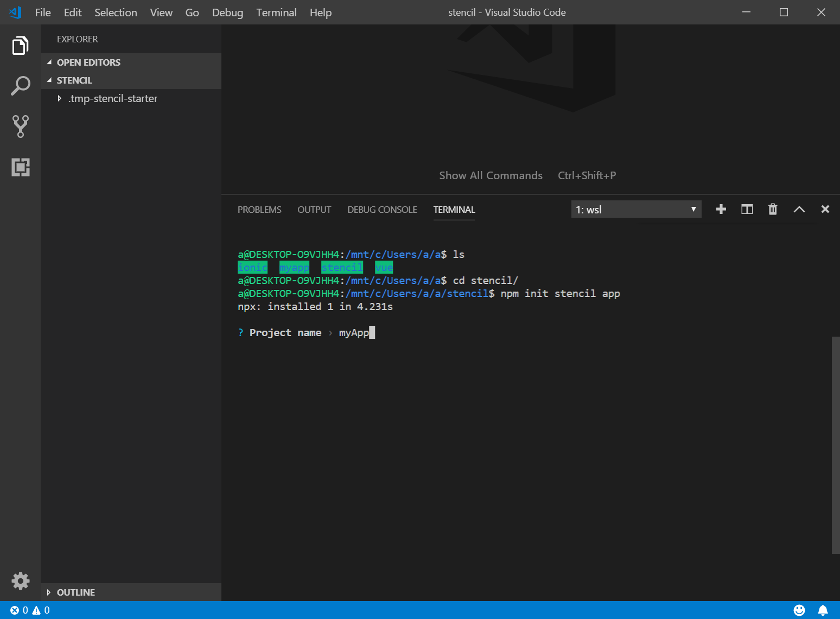Screen dimensions: 840x619
Task: Switch to the DEBUG CONSOLE tab
Action: pos(382,210)
